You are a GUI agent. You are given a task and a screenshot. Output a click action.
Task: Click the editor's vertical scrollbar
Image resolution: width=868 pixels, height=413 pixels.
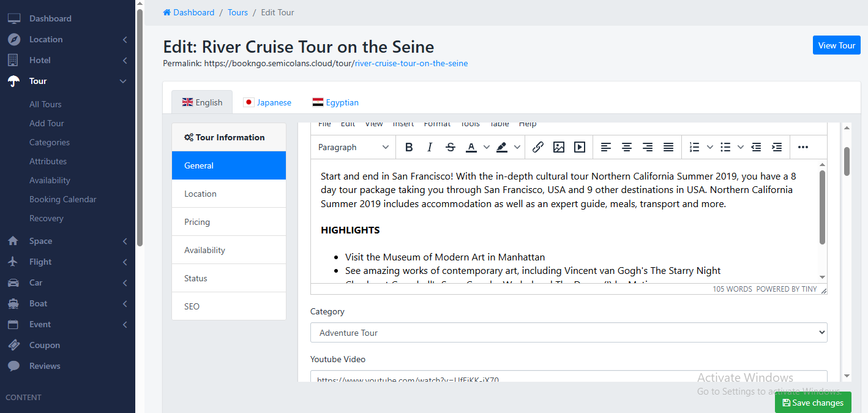[823, 208]
